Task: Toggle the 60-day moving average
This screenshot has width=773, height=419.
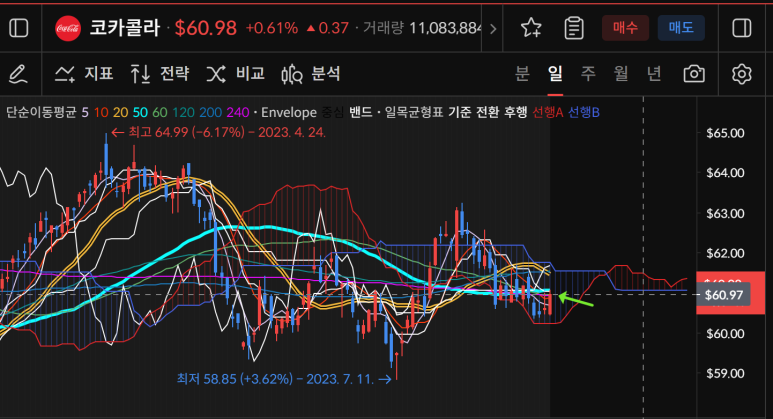Action: 160,112
